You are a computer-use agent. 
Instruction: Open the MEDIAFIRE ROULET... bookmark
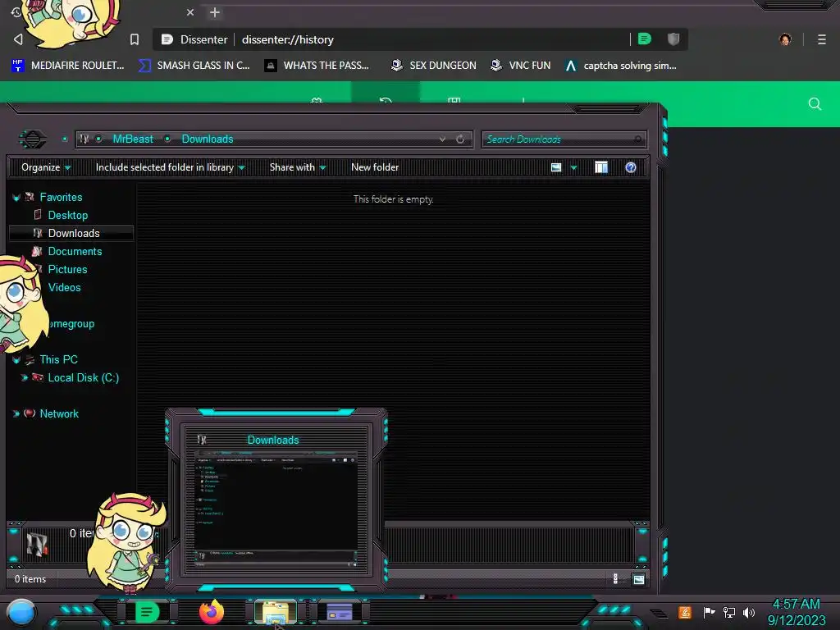coord(67,66)
